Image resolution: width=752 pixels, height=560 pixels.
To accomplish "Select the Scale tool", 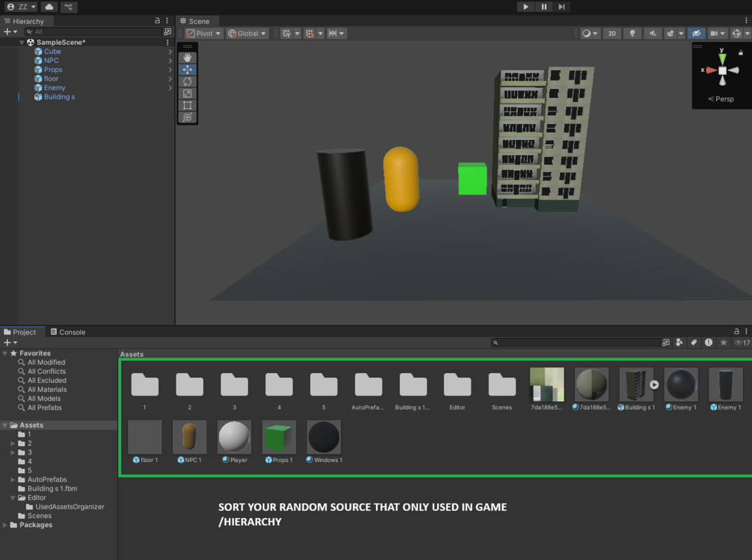I will coord(187,94).
